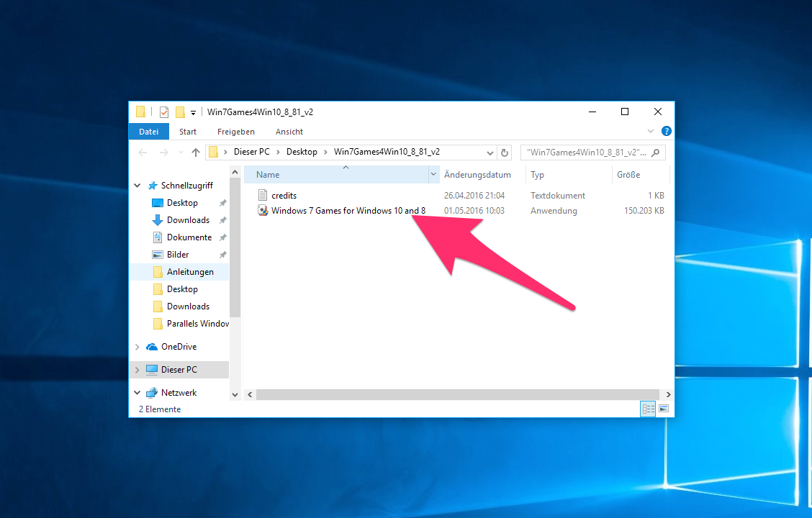Open the Parallels Windows folder
The image size is (812, 518).
point(197,324)
